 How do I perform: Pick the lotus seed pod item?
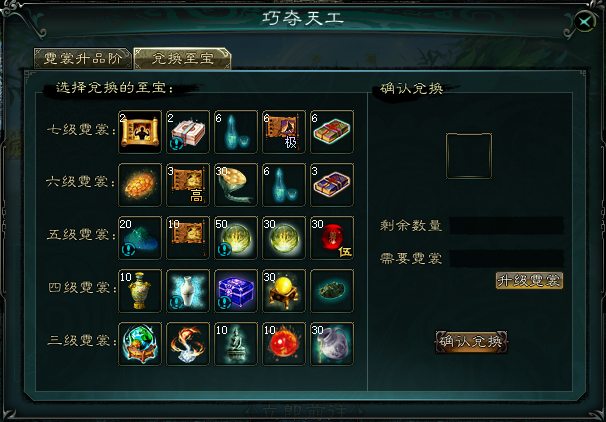(x=236, y=185)
